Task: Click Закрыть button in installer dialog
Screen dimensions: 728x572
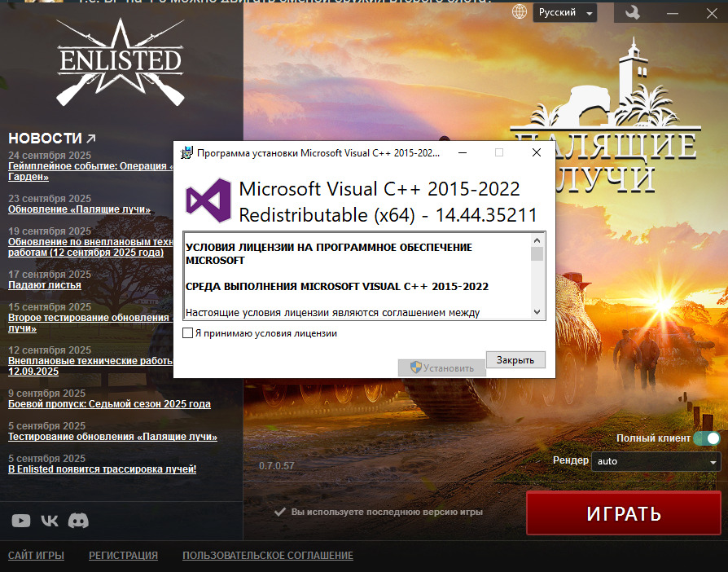Action: [515, 359]
